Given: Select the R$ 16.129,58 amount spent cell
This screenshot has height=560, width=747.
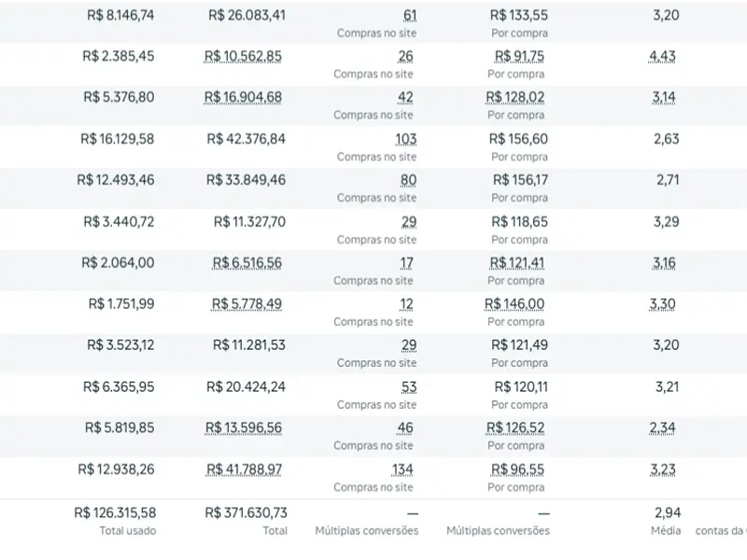Looking at the screenshot, I should tap(118, 139).
